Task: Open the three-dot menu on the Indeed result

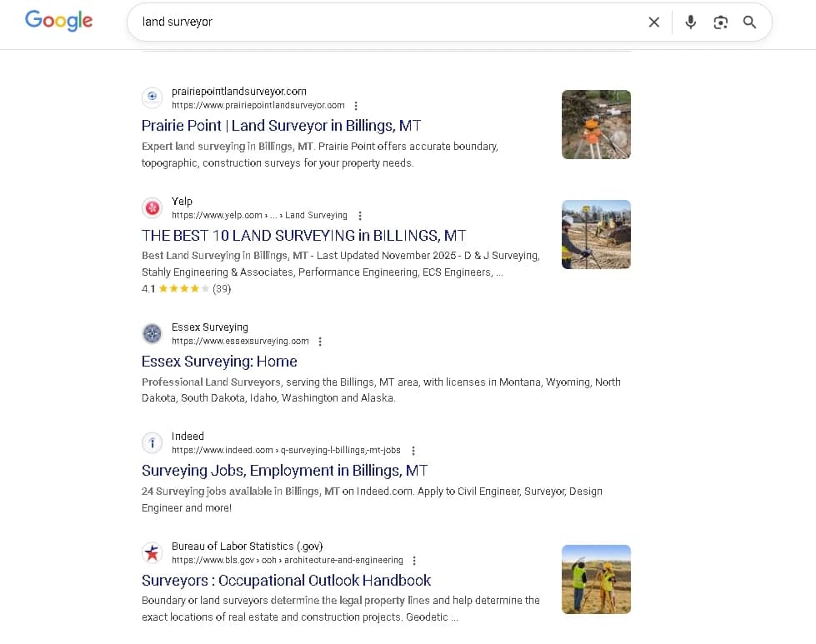Action: click(413, 450)
